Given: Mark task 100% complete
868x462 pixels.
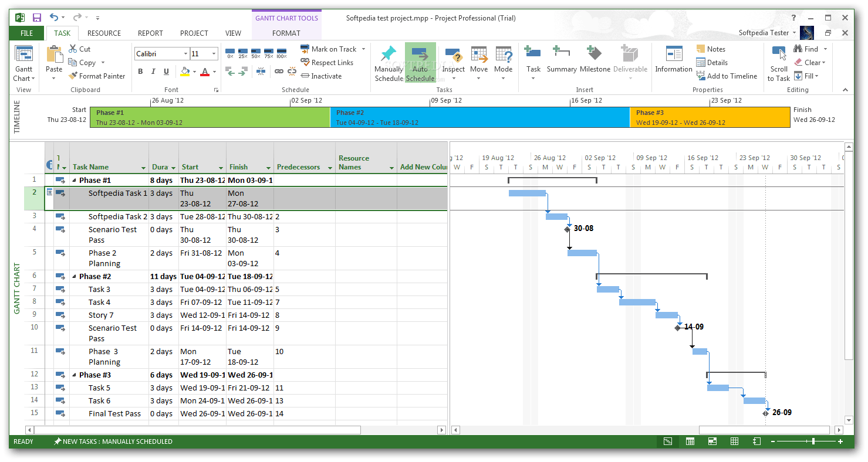Looking at the screenshot, I should point(282,54).
